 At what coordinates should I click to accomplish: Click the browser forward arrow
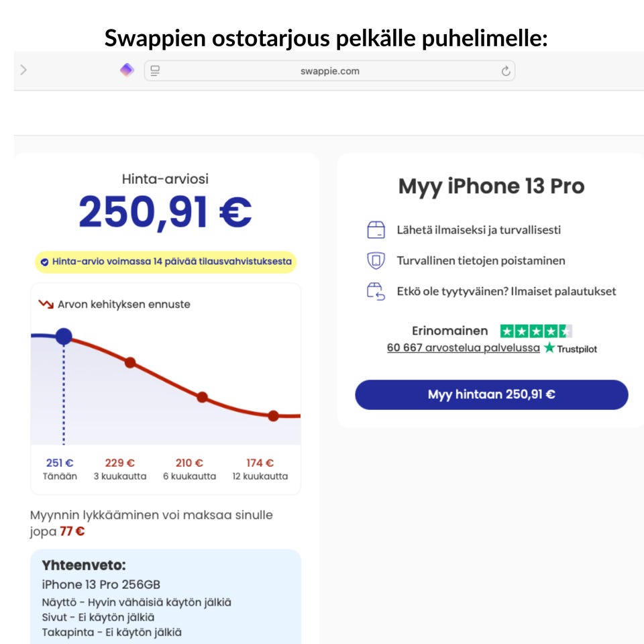pos(24,70)
